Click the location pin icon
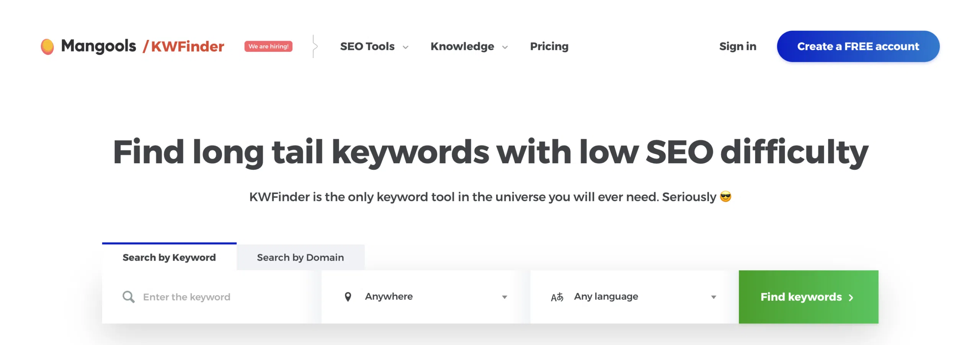 348,297
